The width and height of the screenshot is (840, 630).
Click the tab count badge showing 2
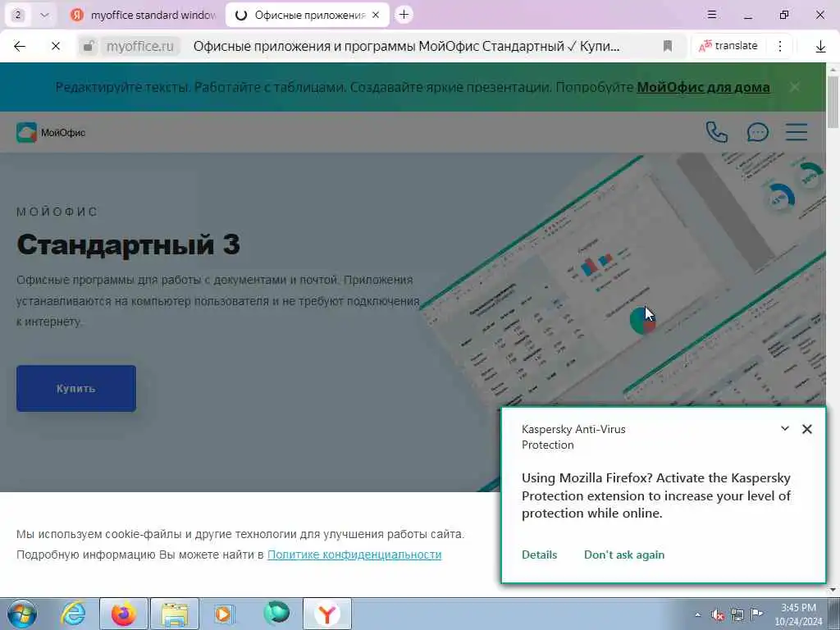[18, 15]
